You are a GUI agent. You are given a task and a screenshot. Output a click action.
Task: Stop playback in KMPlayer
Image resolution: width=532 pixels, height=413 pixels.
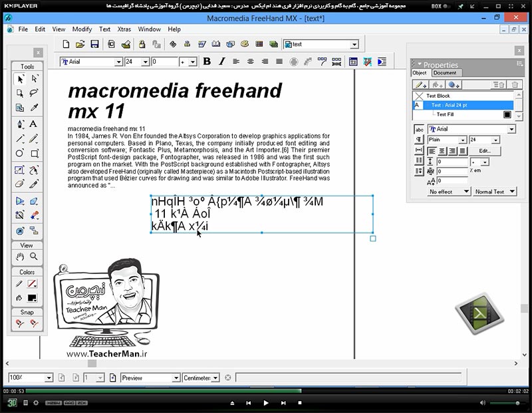[300, 403]
